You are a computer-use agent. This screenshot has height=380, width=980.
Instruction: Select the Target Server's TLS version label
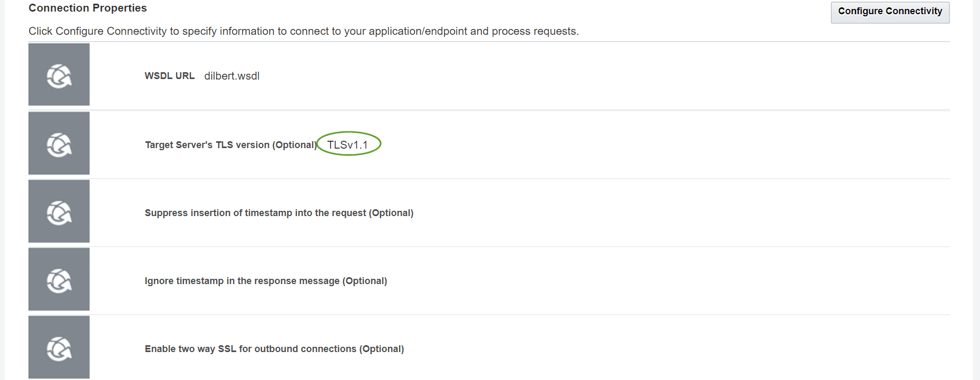231,145
